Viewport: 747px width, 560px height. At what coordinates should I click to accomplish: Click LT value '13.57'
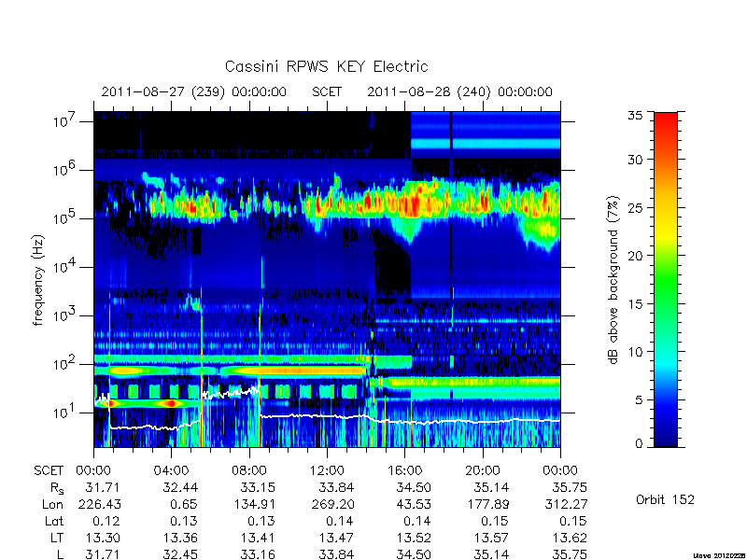492,538
